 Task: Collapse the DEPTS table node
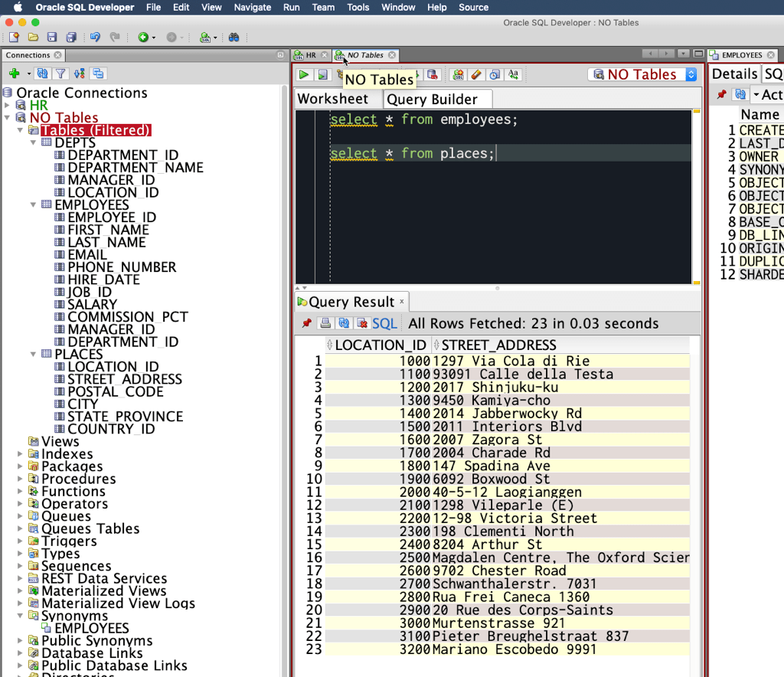point(34,142)
